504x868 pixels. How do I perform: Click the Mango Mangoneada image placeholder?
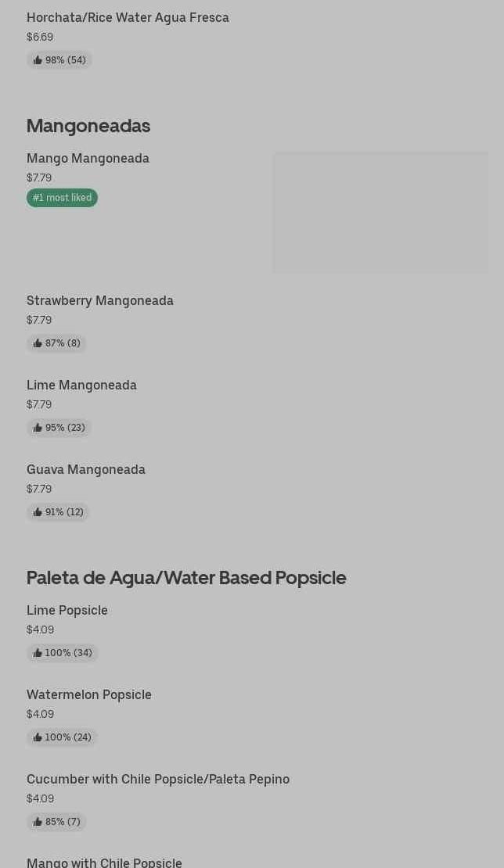coord(380,213)
